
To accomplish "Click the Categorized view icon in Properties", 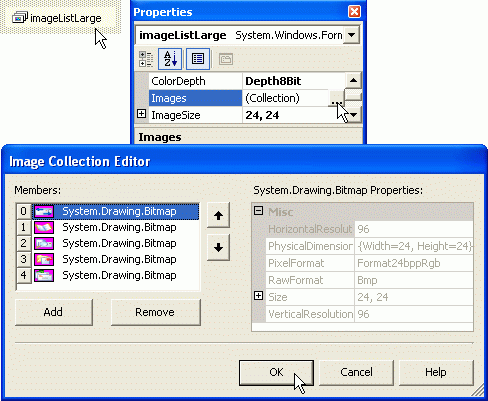I will pyautogui.click(x=145, y=59).
